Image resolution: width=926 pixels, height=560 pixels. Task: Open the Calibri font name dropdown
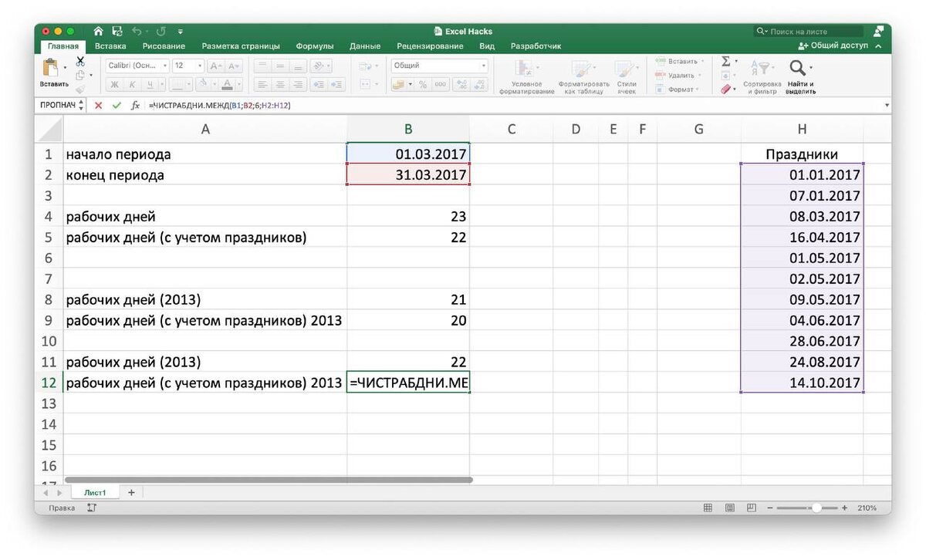click(x=137, y=66)
